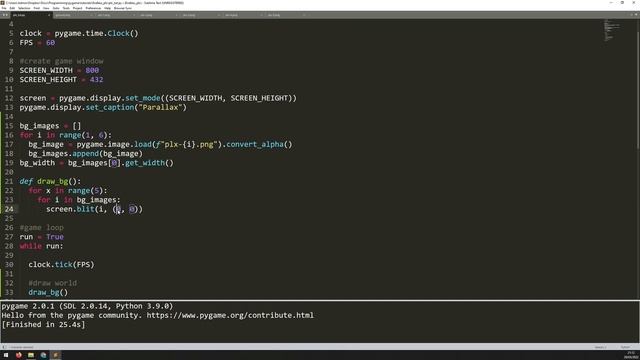Click the system clock in the taskbar
Viewport: 640px width, 360px height.
point(631,355)
